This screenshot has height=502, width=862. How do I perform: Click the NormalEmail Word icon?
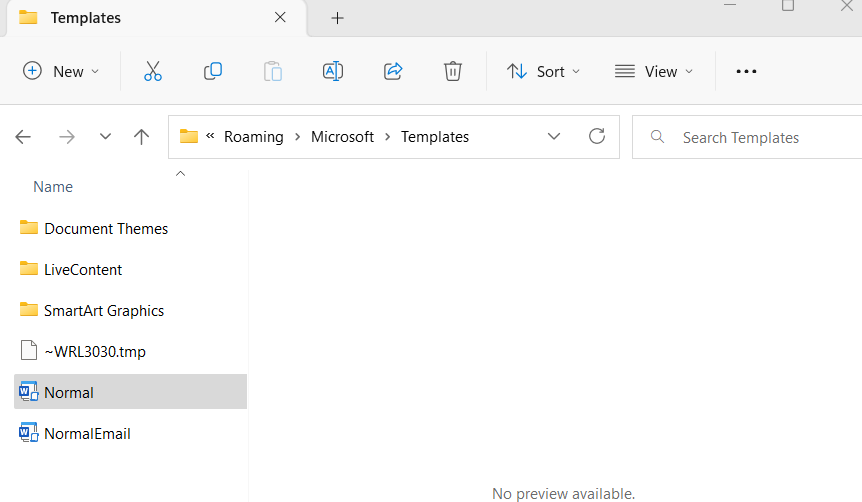pos(29,433)
